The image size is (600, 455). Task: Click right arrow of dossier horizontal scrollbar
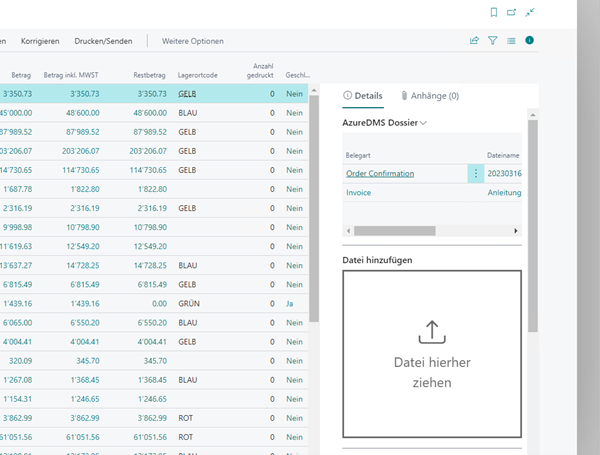pyautogui.click(x=516, y=230)
